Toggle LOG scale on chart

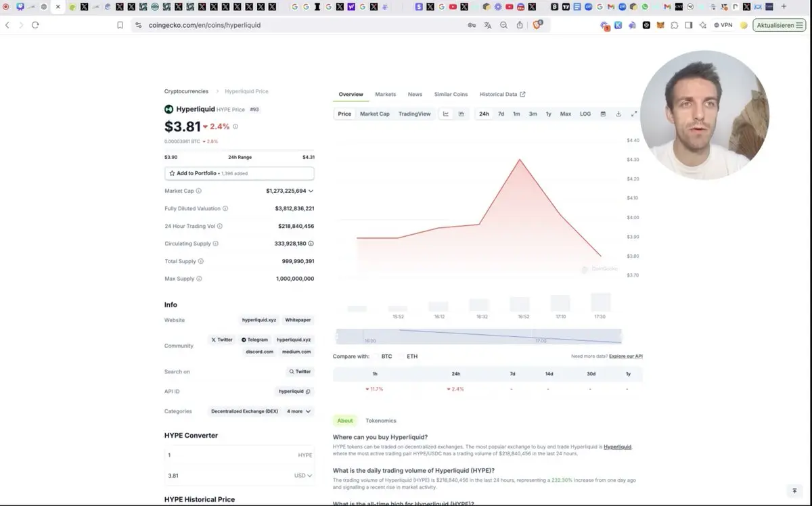(585, 114)
